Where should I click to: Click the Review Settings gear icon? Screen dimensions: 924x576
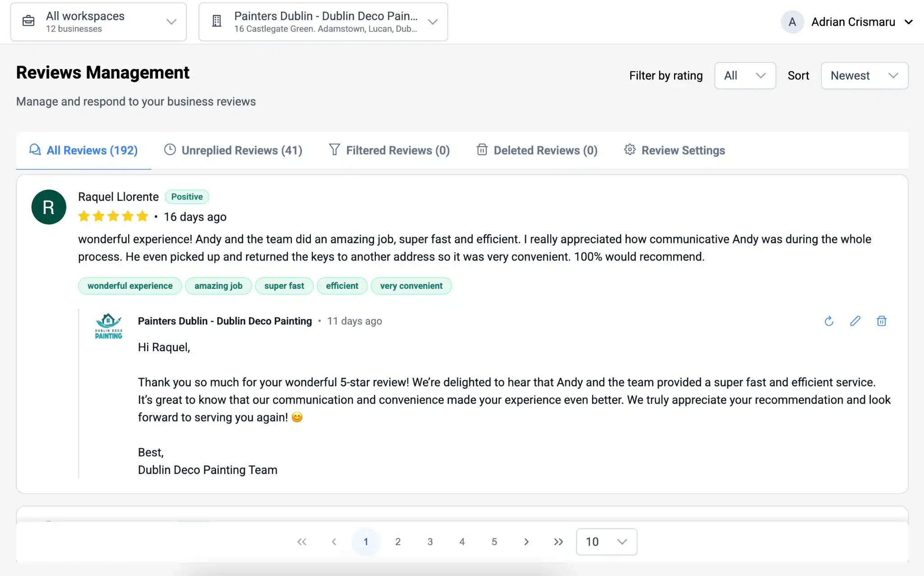[630, 150]
